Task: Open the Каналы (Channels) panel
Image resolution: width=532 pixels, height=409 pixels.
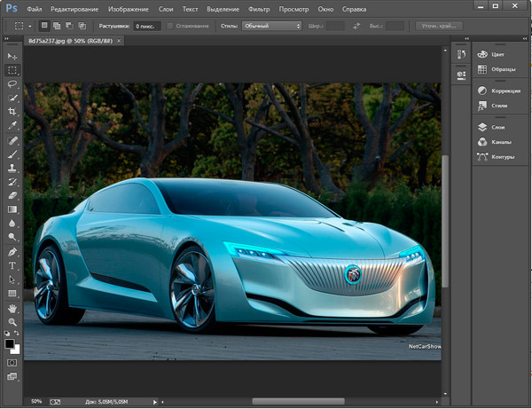Action: tap(494, 142)
